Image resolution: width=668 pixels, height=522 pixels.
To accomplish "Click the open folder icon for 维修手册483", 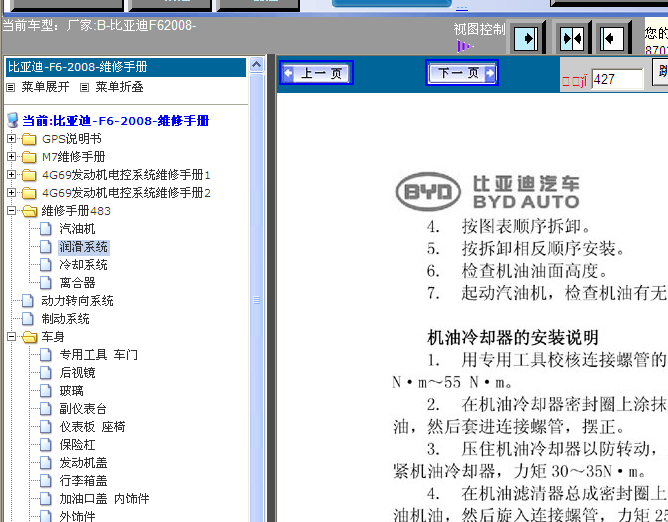I will click(29, 211).
